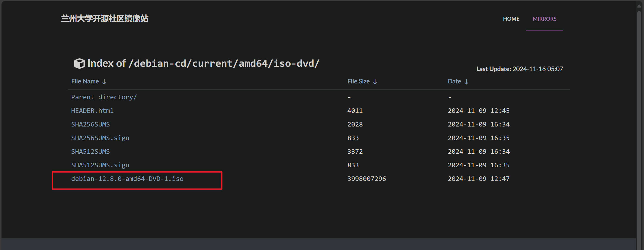Click the package box icon beside Index of
The height and width of the screenshot is (250, 644).
click(79, 63)
